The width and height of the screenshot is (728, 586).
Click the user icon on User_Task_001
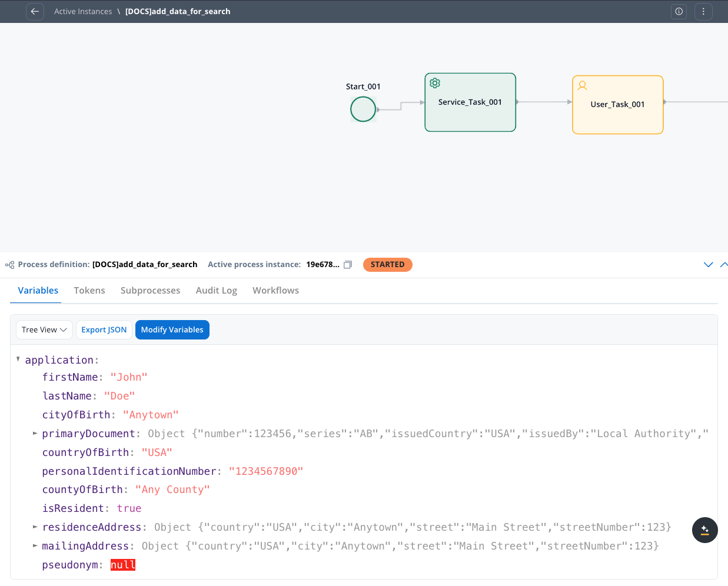[x=582, y=85]
